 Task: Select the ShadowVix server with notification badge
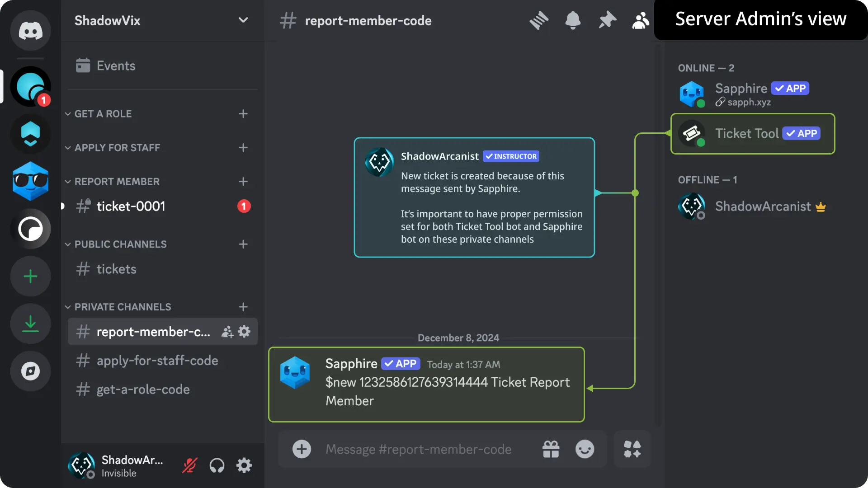[30, 87]
